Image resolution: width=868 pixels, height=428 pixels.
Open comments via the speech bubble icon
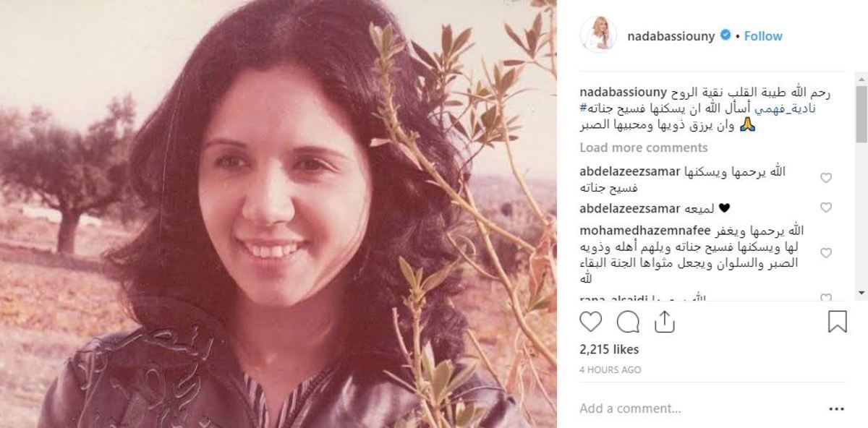tap(628, 321)
